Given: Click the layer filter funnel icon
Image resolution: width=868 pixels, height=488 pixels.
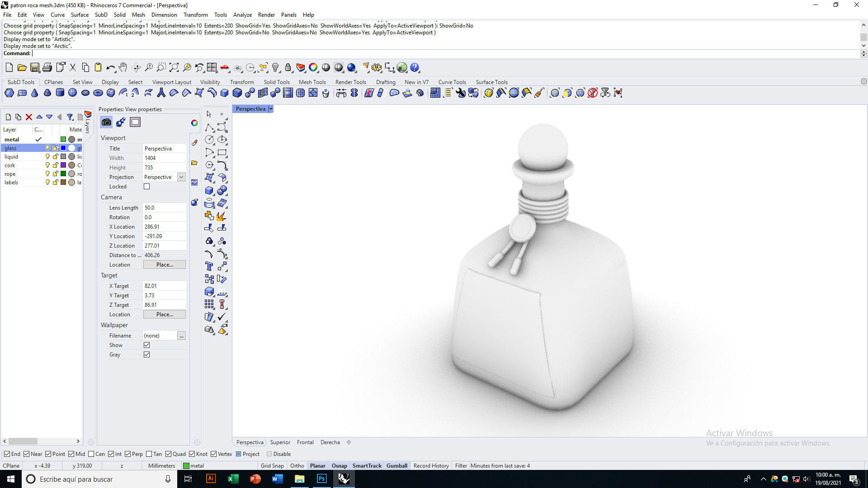Looking at the screenshot, I should pos(70,117).
